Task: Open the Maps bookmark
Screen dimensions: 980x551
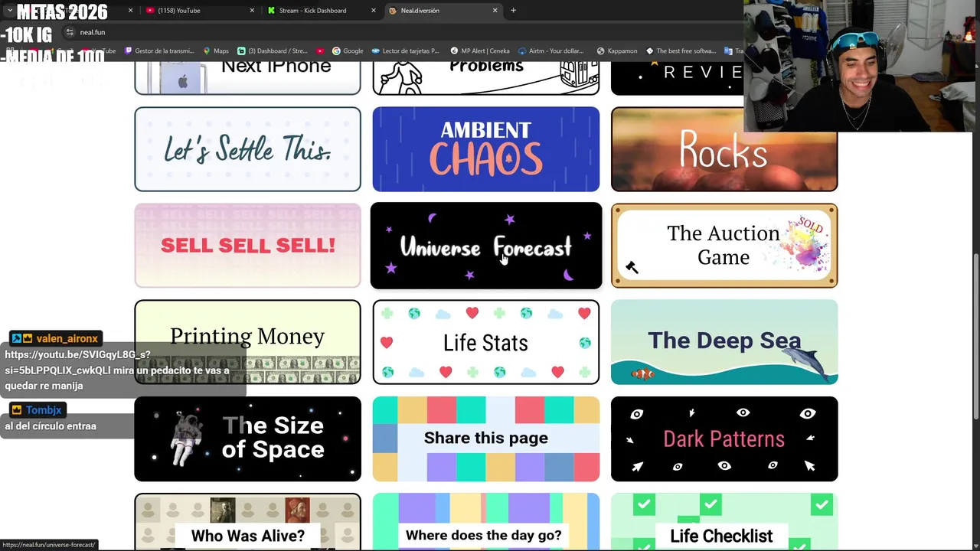Action: (216, 51)
